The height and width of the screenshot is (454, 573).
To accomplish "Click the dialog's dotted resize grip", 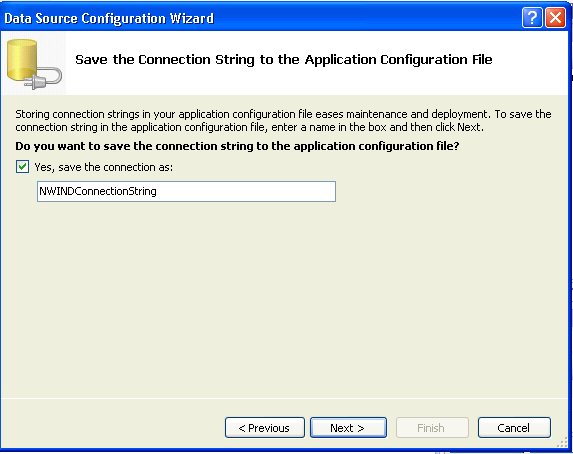I will point(562,443).
